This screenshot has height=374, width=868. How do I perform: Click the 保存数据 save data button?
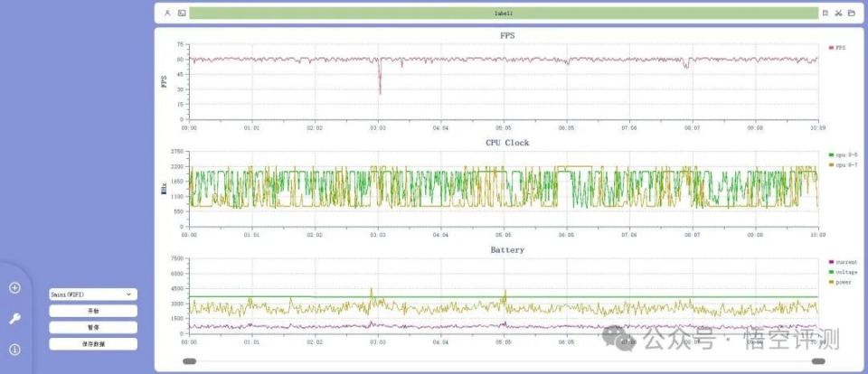(x=93, y=344)
